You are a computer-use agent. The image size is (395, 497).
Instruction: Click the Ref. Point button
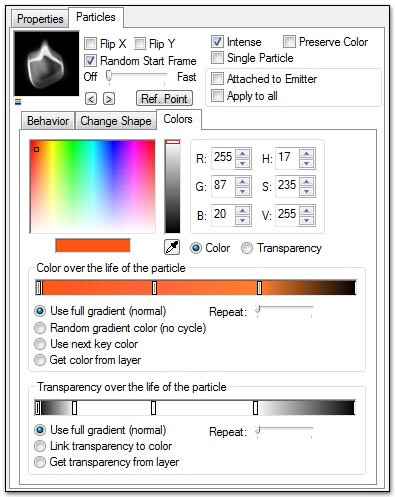coord(164,99)
